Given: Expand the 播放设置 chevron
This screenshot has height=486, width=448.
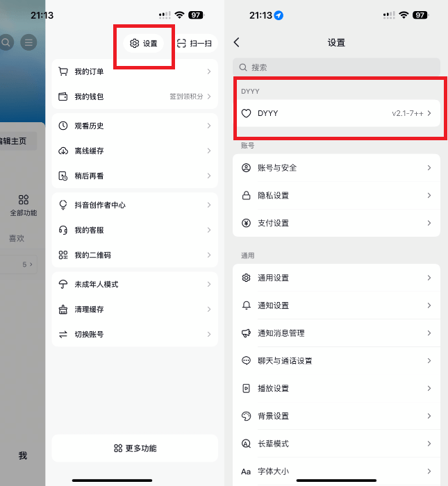Looking at the screenshot, I should pyautogui.click(x=429, y=388).
